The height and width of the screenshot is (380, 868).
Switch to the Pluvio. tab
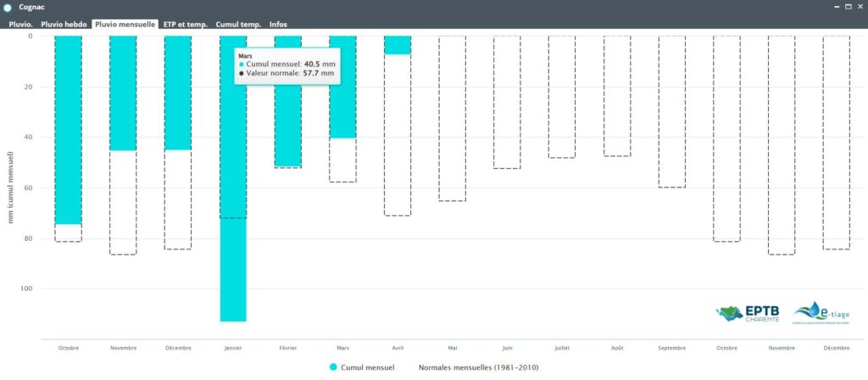(x=21, y=25)
